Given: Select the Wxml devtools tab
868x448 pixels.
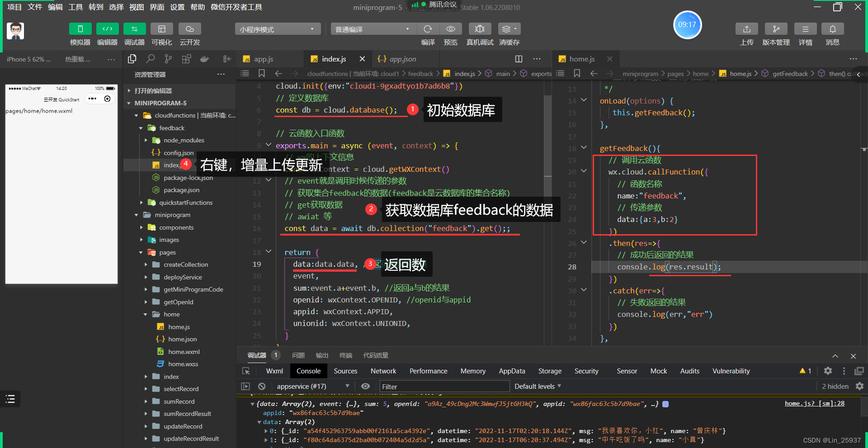Looking at the screenshot, I should (274, 371).
